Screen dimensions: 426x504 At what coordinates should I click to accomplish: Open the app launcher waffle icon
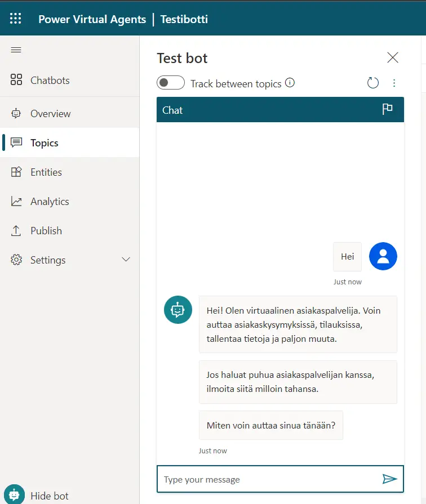pos(16,19)
